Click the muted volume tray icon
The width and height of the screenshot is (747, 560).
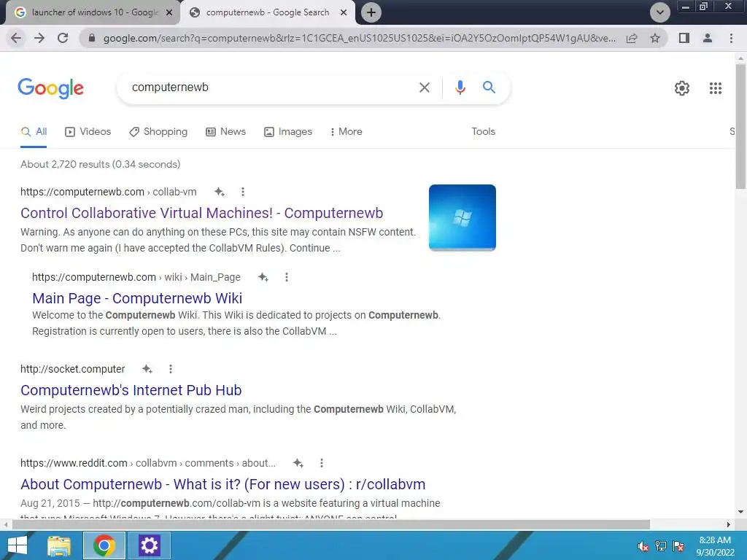click(643, 546)
